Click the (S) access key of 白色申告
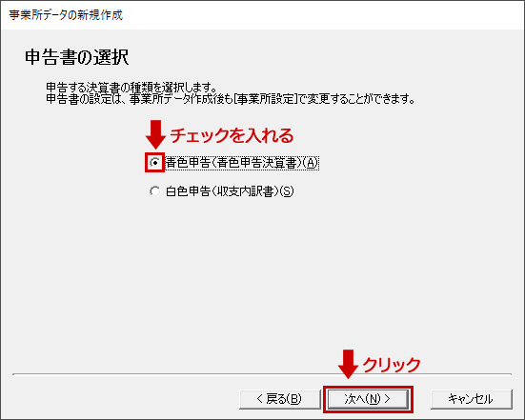 click(286, 191)
